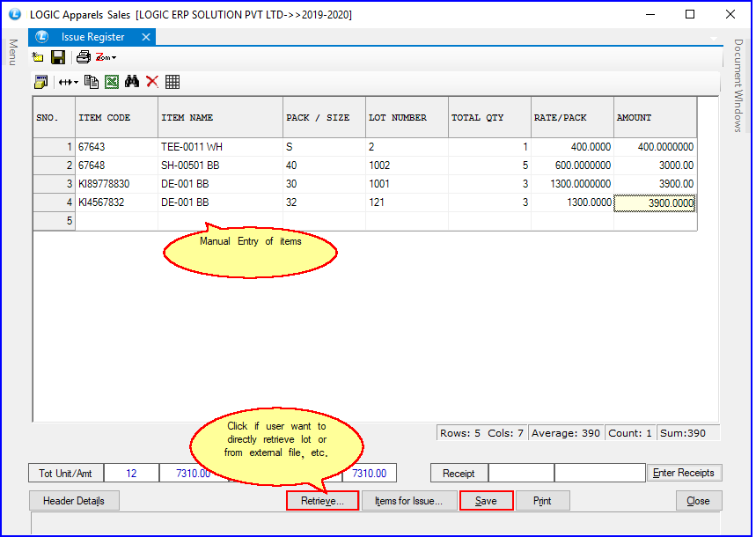The image size is (756, 537).
Task: Click pack size cell 40
Action: tap(325, 166)
